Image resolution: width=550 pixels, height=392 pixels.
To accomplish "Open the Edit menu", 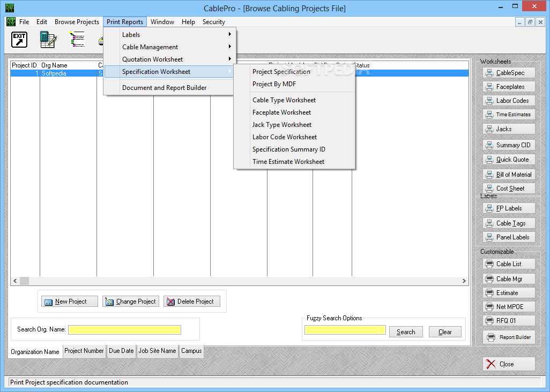I will [42, 22].
